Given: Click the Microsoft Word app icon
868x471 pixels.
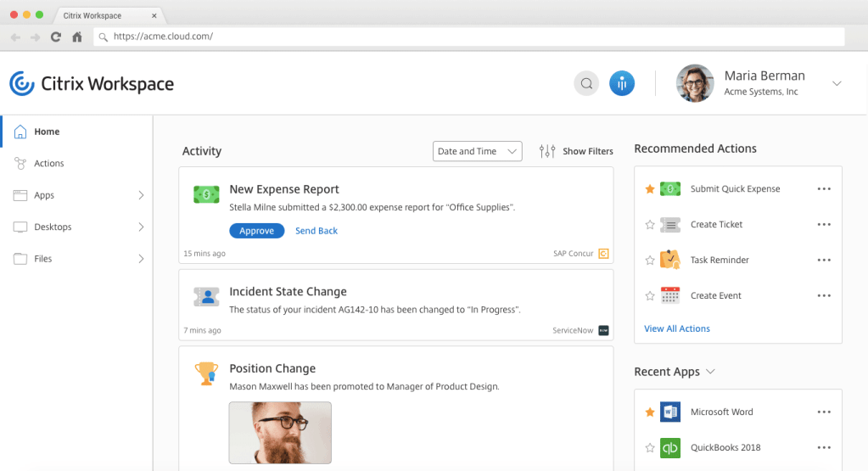Looking at the screenshot, I should (670, 412).
